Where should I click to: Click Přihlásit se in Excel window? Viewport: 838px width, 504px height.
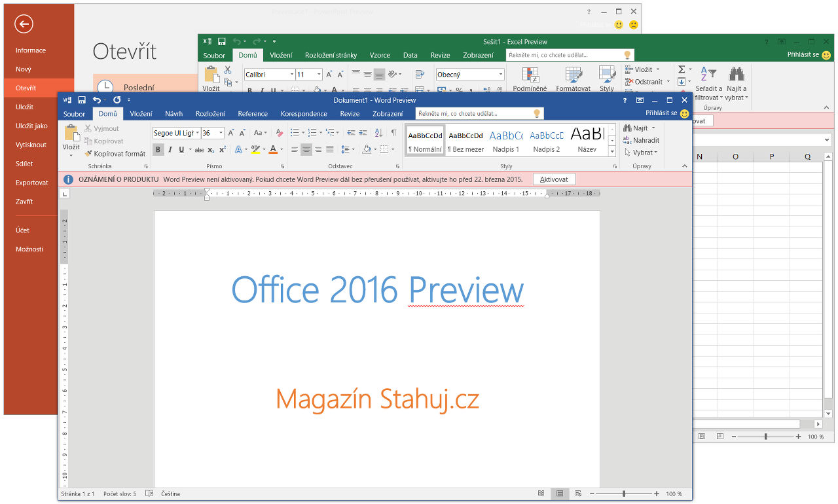pos(803,55)
